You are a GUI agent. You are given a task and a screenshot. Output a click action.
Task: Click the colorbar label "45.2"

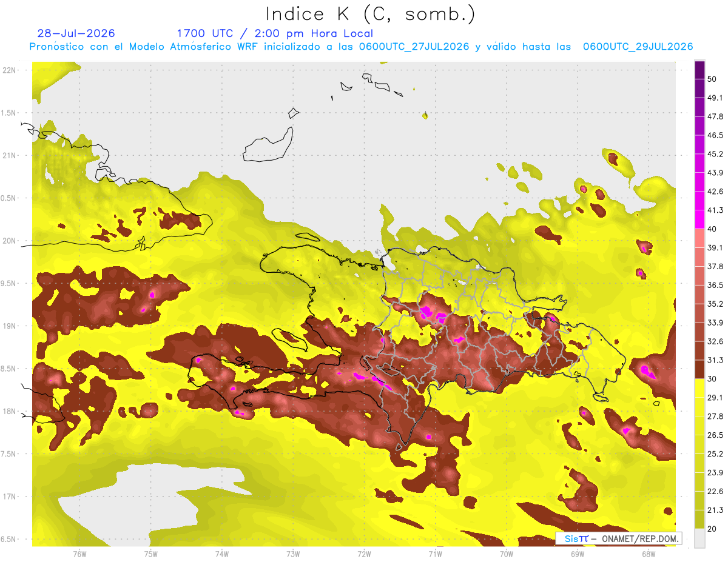pyautogui.click(x=715, y=154)
